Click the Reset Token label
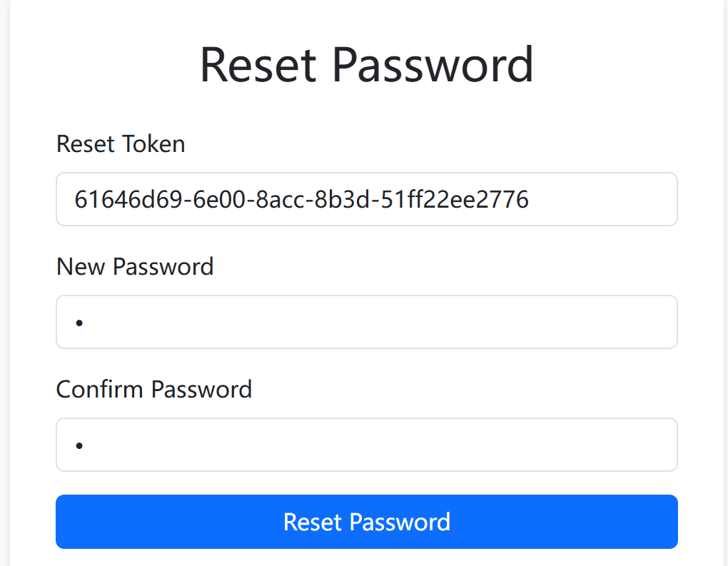Viewport: 728px width, 566px height. [121, 144]
